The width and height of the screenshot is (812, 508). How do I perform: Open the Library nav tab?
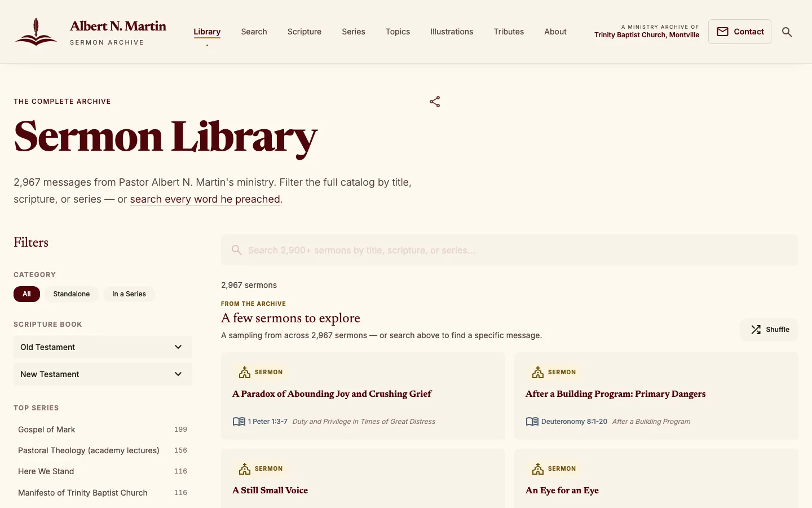click(207, 32)
